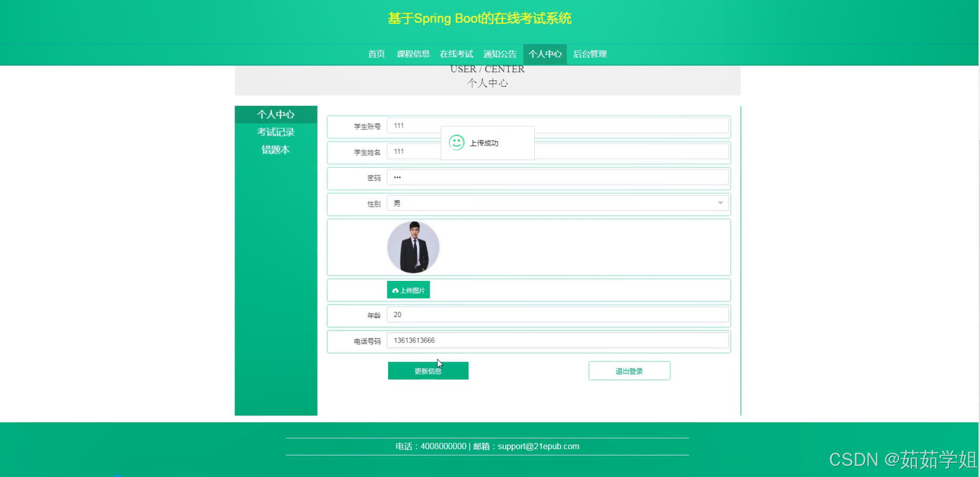Viewport: 980px width, 477px height.
Task: Click the smiley icon in the upload success toast
Action: click(x=455, y=142)
